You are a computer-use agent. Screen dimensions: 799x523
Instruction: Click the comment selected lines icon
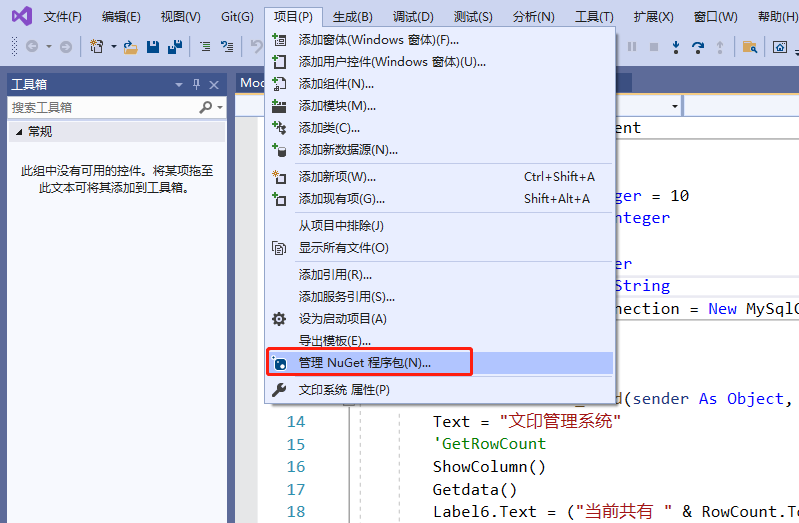point(205,47)
